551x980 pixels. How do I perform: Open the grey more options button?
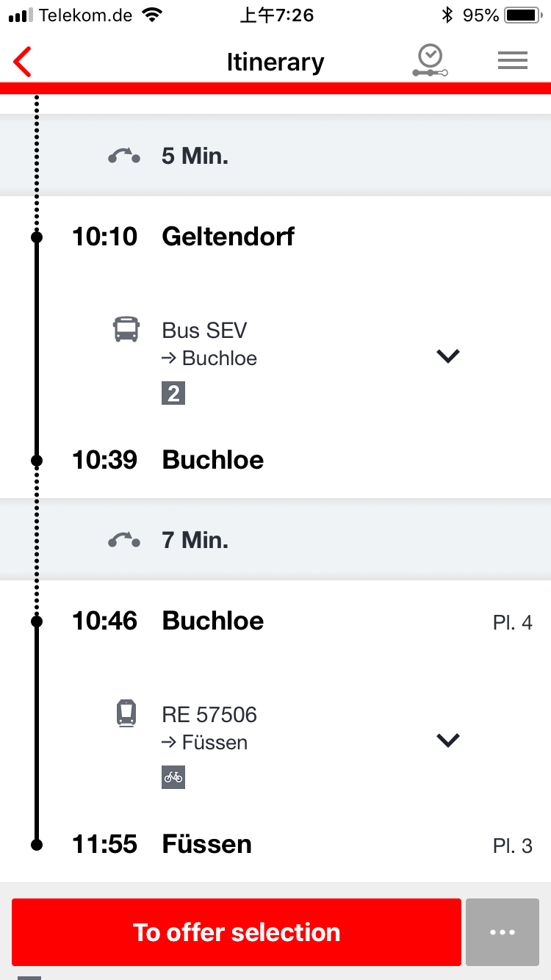tap(503, 932)
